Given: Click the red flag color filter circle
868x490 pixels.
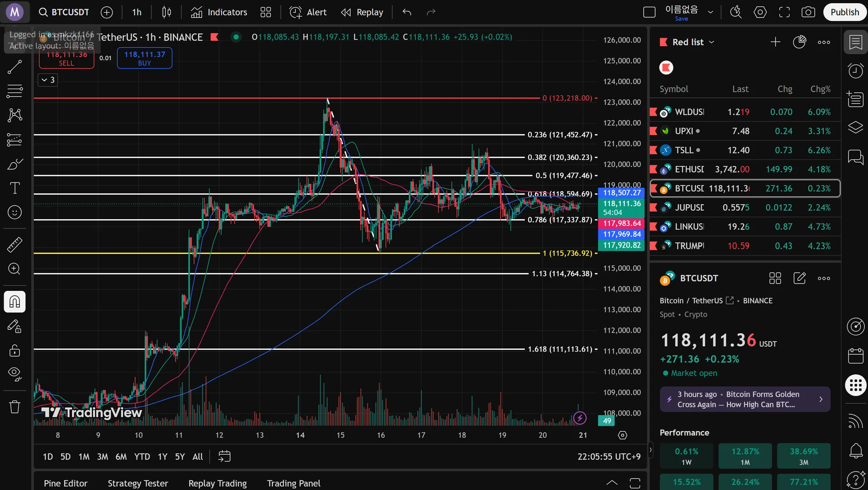Looking at the screenshot, I should point(666,68).
